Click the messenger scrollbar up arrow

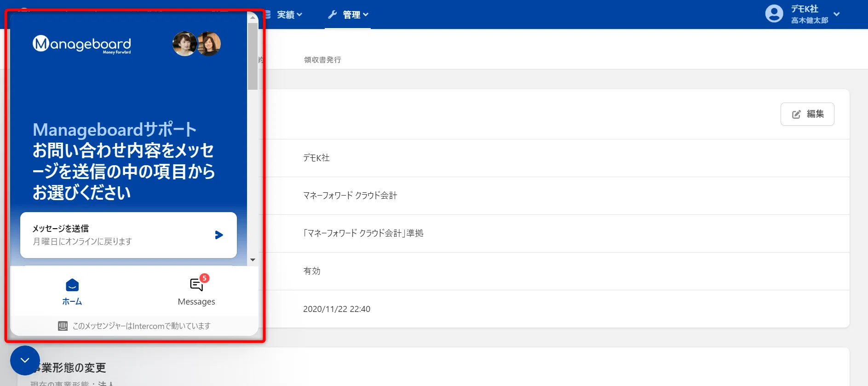(x=253, y=17)
